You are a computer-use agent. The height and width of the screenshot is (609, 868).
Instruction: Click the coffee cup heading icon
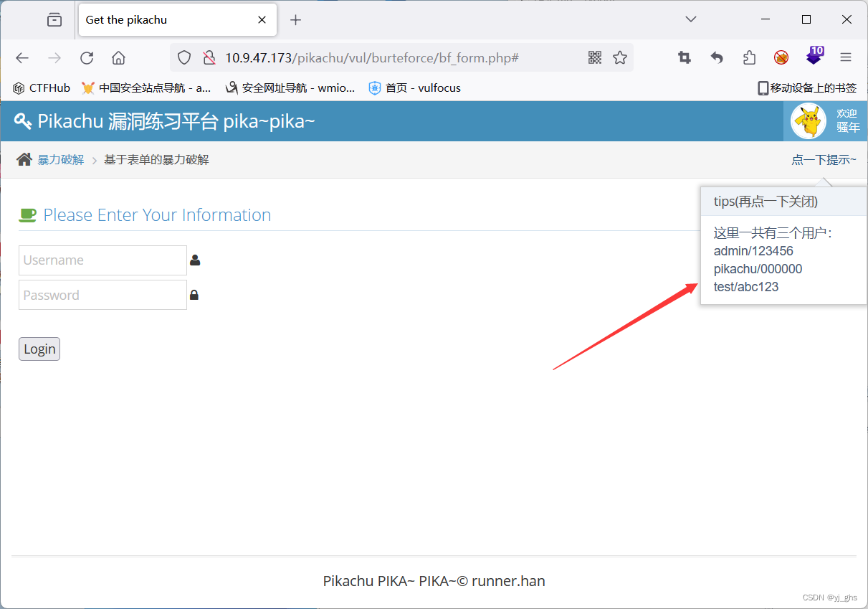(x=27, y=214)
